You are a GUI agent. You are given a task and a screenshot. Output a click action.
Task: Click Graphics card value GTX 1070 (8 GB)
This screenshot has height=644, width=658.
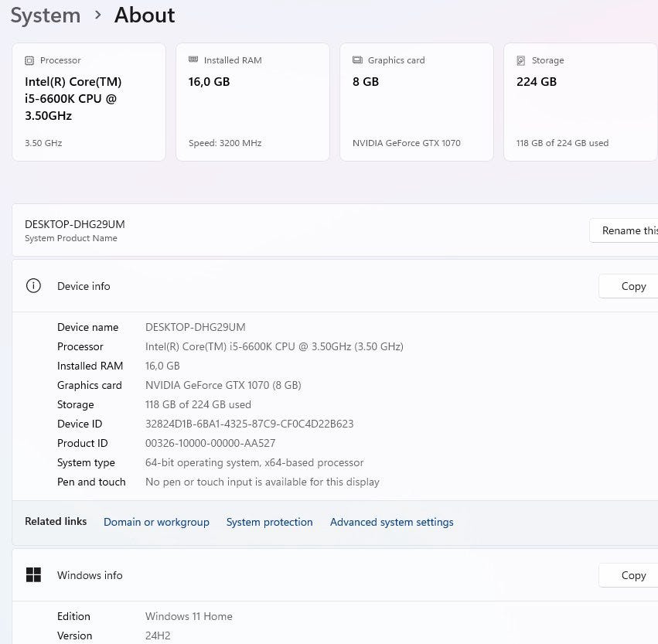tap(223, 385)
